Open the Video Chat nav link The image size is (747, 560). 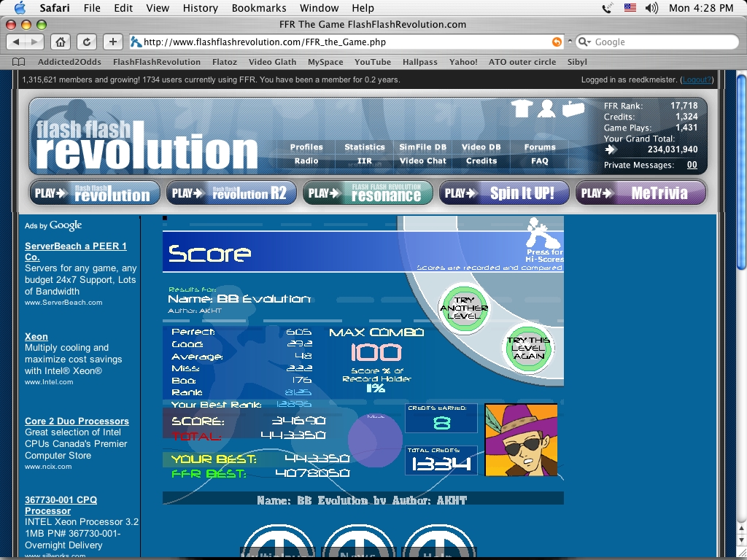(422, 161)
